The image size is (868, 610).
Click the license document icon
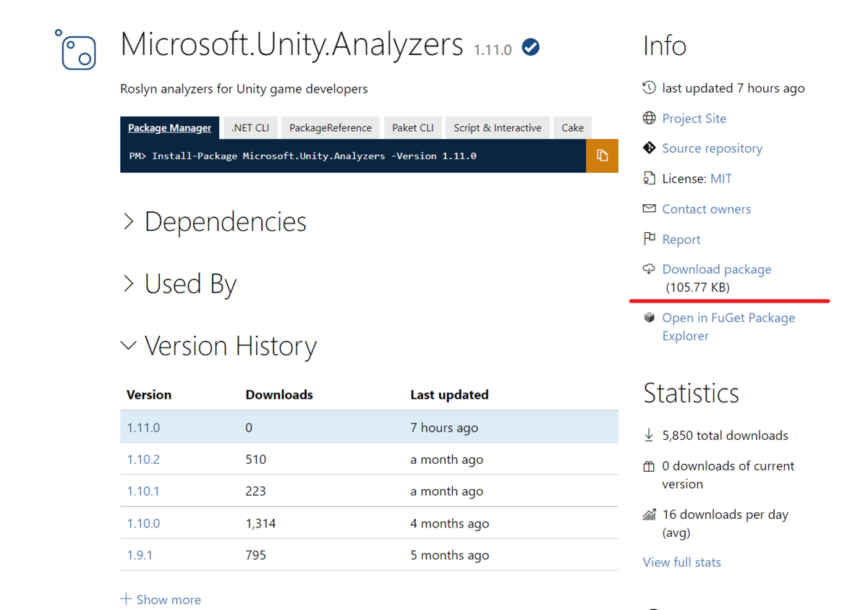[649, 178]
